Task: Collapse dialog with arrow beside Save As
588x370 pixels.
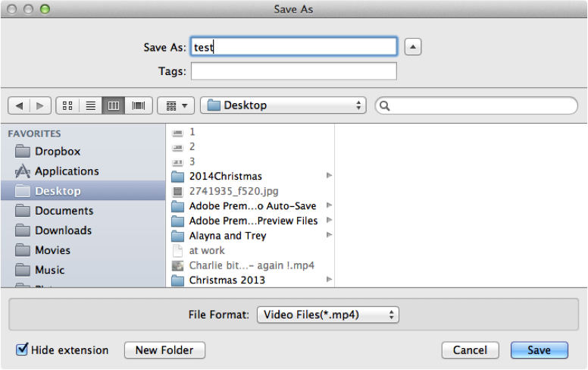Action: tap(412, 47)
